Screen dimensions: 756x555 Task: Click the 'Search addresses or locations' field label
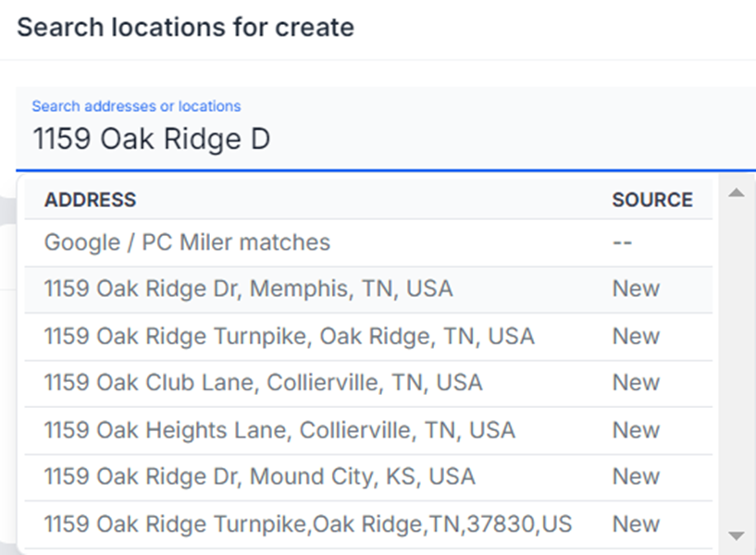[x=136, y=106]
